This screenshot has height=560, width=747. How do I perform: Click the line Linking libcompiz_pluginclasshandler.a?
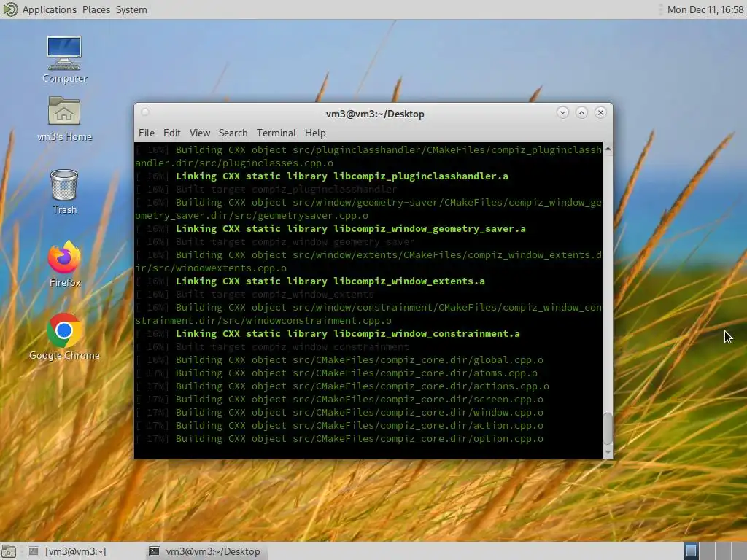(x=322, y=176)
